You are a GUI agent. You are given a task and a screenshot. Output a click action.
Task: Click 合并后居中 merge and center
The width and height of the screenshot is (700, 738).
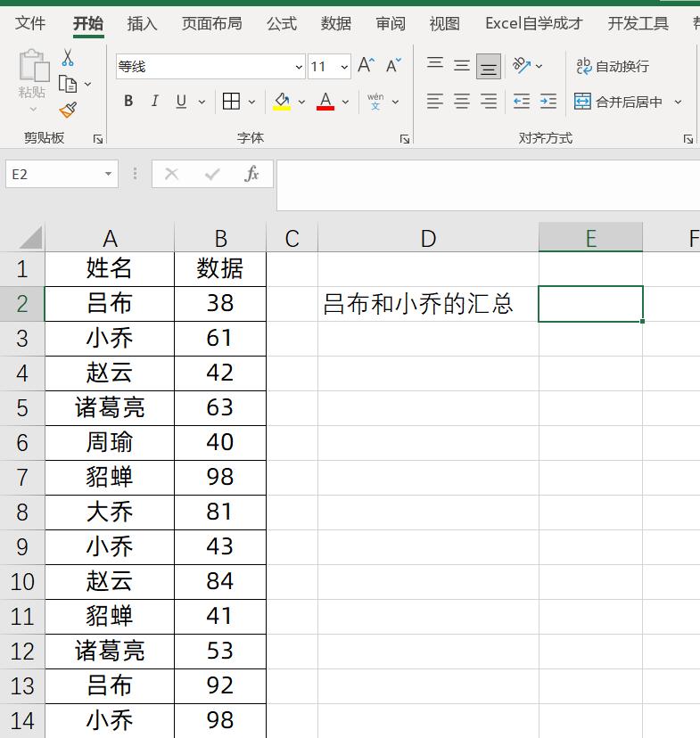pyautogui.click(x=618, y=102)
